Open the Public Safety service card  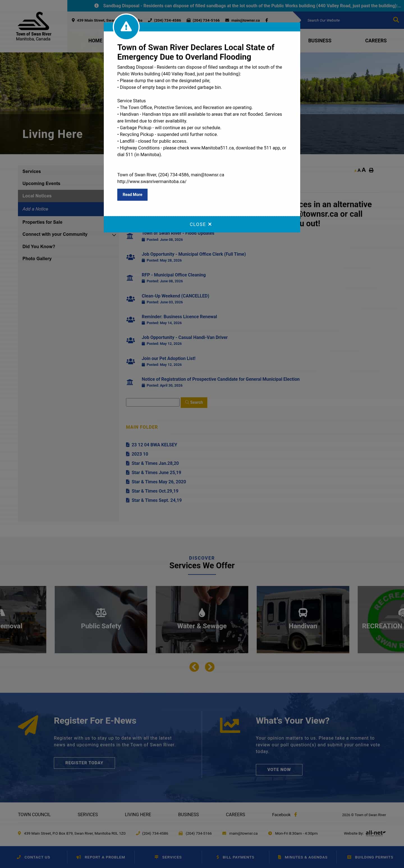(x=101, y=619)
